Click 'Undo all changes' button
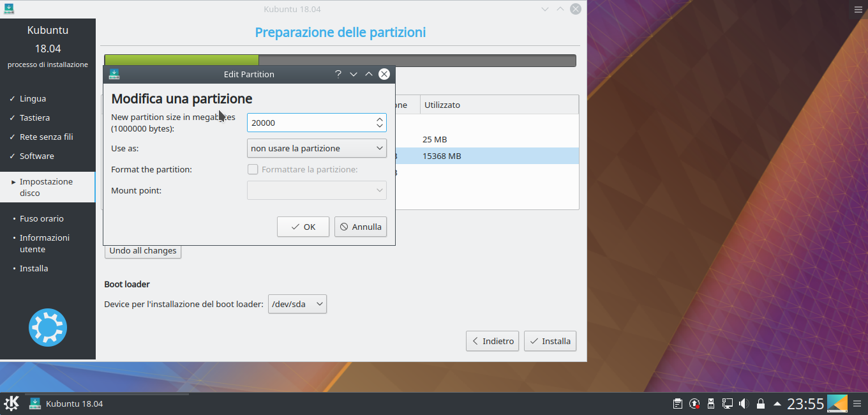Image resolution: width=868 pixels, height=415 pixels. click(143, 250)
